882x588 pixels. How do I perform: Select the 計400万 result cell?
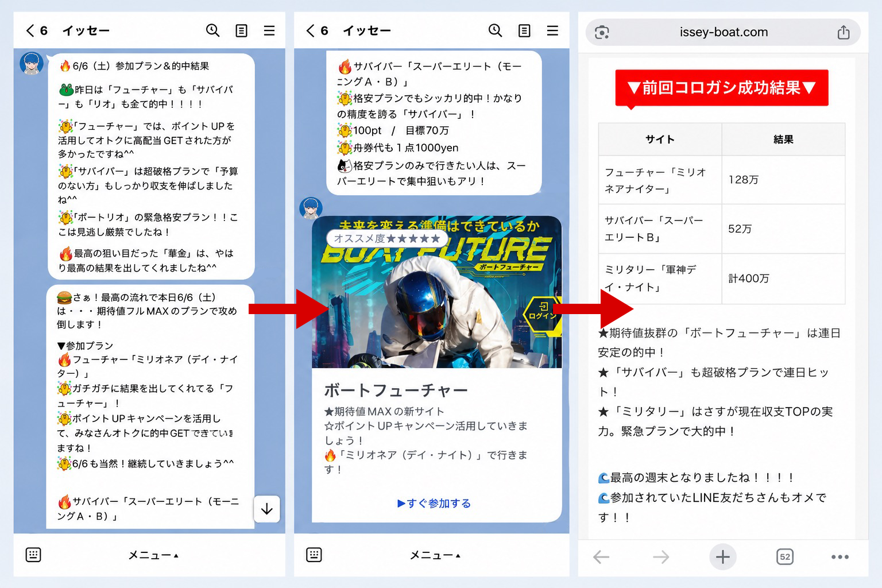(783, 278)
